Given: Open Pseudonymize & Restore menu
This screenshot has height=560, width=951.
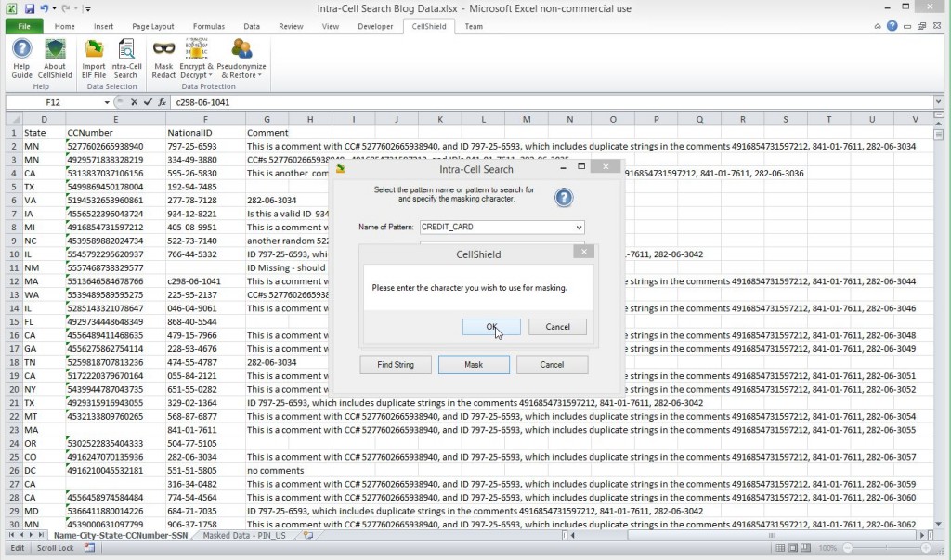Looking at the screenshot, I should [241, 59].
